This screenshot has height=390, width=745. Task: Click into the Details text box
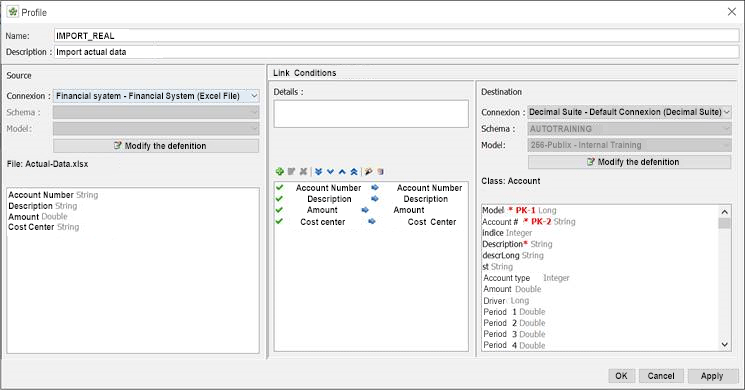(x=371, y=114)
